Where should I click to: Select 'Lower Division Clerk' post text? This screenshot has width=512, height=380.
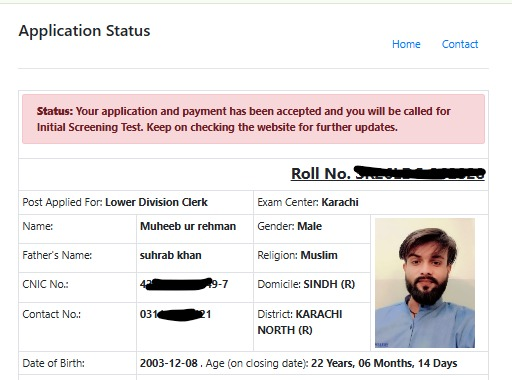pos(156,202)
